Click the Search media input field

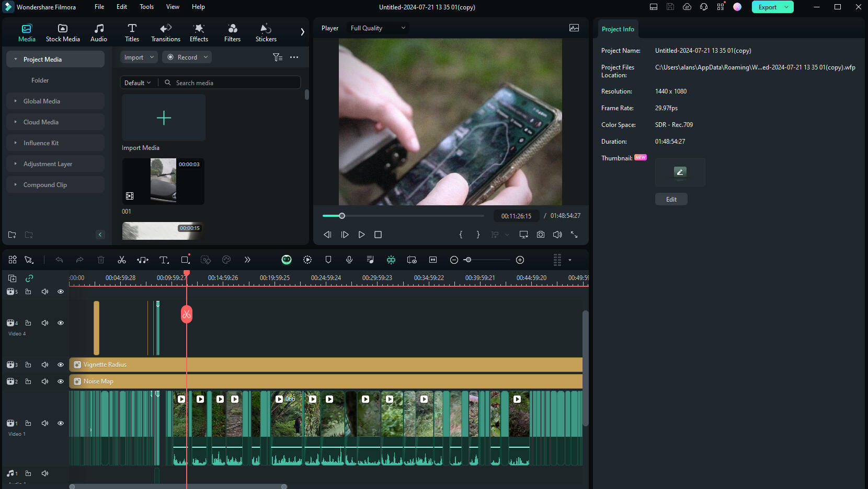pos(235,83)
